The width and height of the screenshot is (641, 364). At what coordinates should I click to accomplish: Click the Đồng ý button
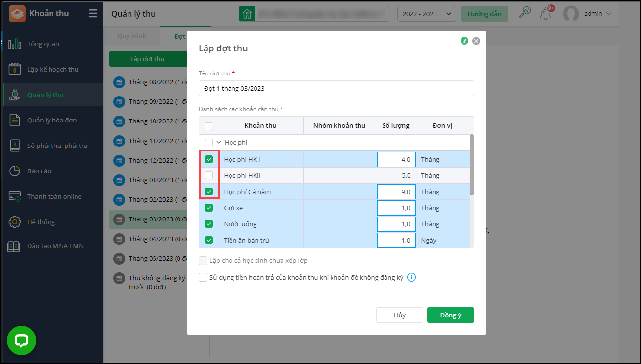pyautogui.click(x=451, y=315)
